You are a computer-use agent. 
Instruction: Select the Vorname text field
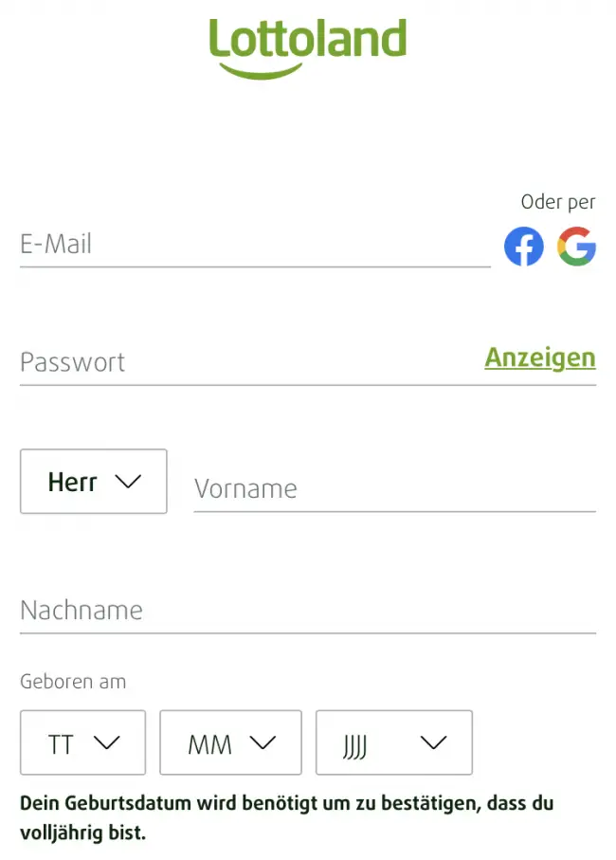(x=394, y=489)
